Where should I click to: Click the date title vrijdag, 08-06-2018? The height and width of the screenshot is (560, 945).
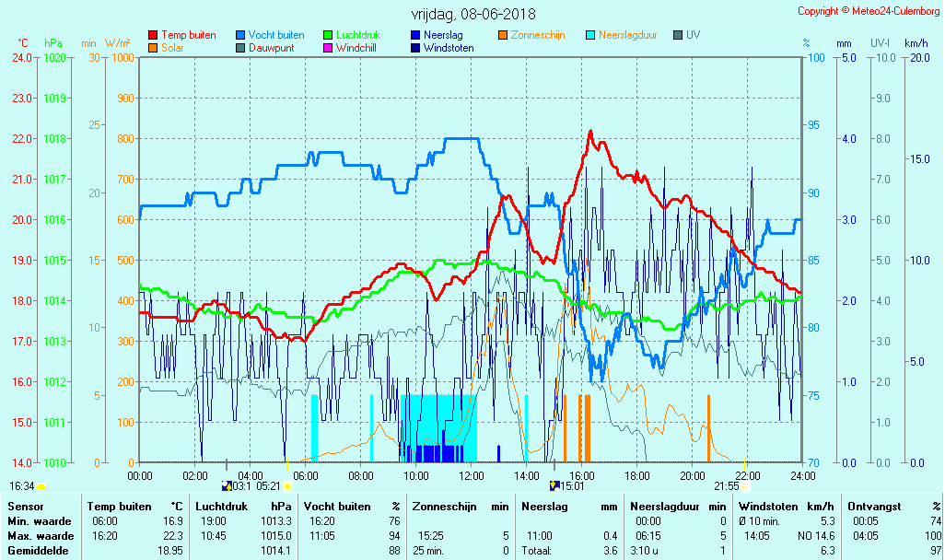point(472,14)
